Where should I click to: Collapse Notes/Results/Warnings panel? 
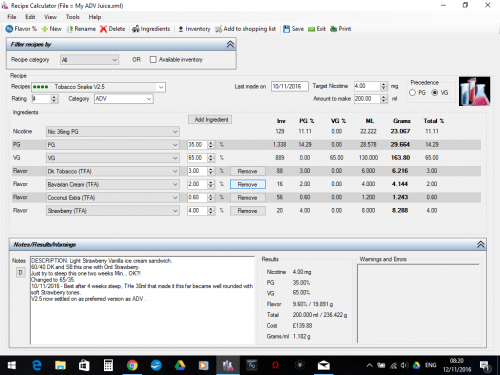[481, 245]
